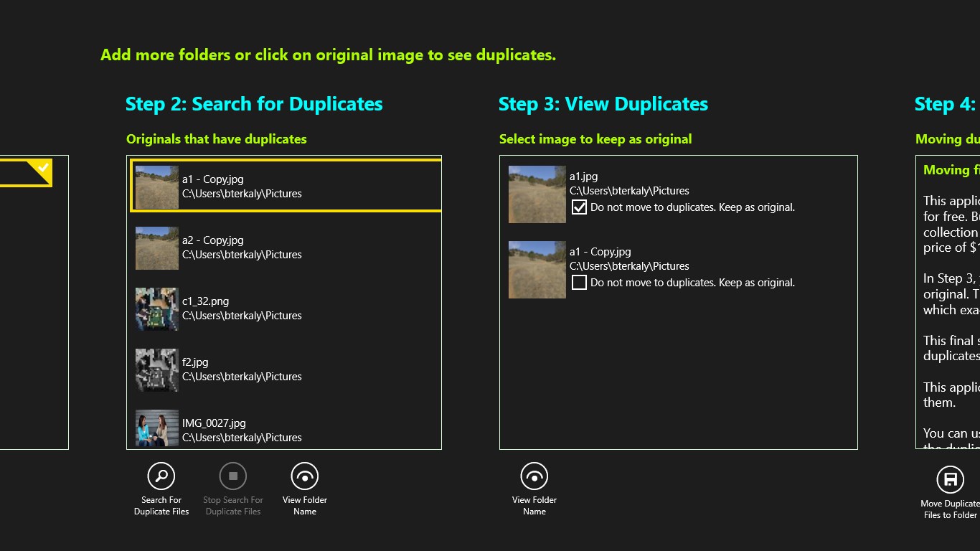
Task: Click the c1_32.png image thumbnail
Action: pos(157,308)
